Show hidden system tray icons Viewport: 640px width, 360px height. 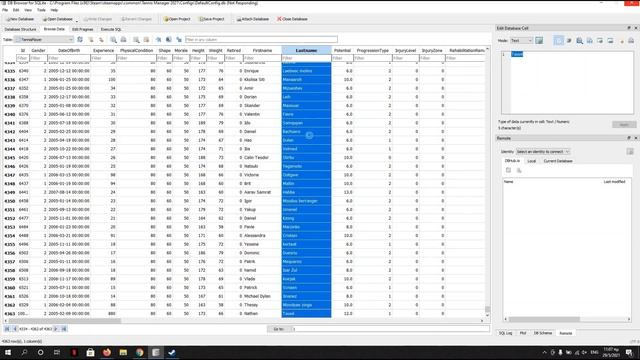tap(544, 353)
